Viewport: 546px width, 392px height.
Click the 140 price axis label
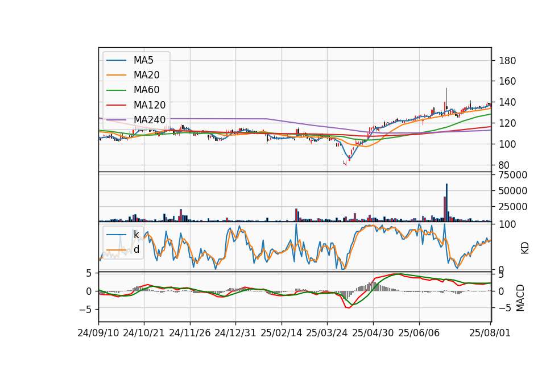[507, 102]
